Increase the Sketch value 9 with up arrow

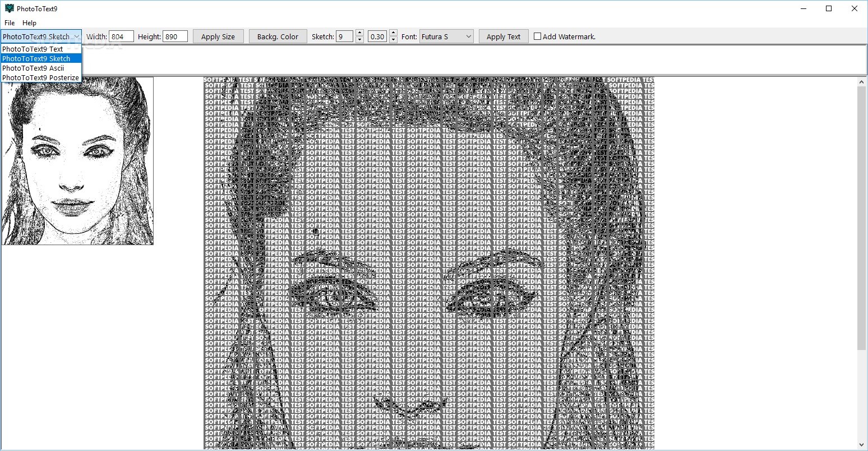(x=359, y=33)
